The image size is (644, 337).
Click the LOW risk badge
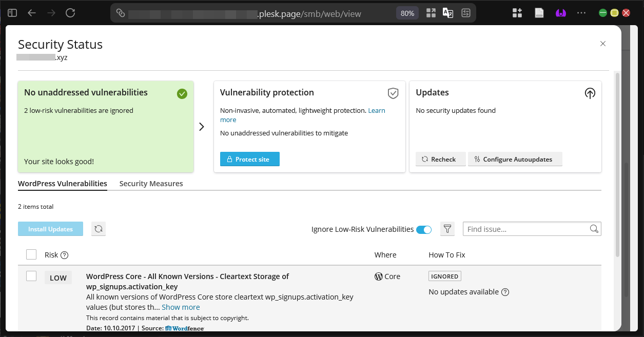click(x=58, y=277)
